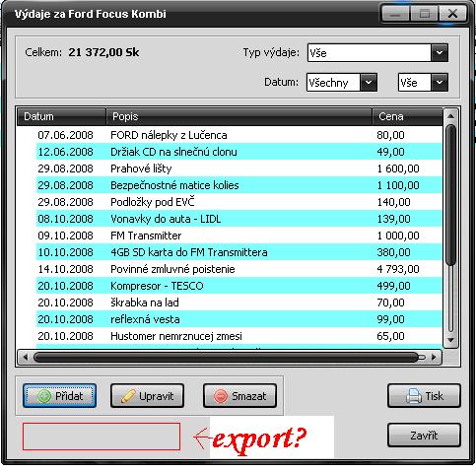Select the FM Transmitter row

238,236
